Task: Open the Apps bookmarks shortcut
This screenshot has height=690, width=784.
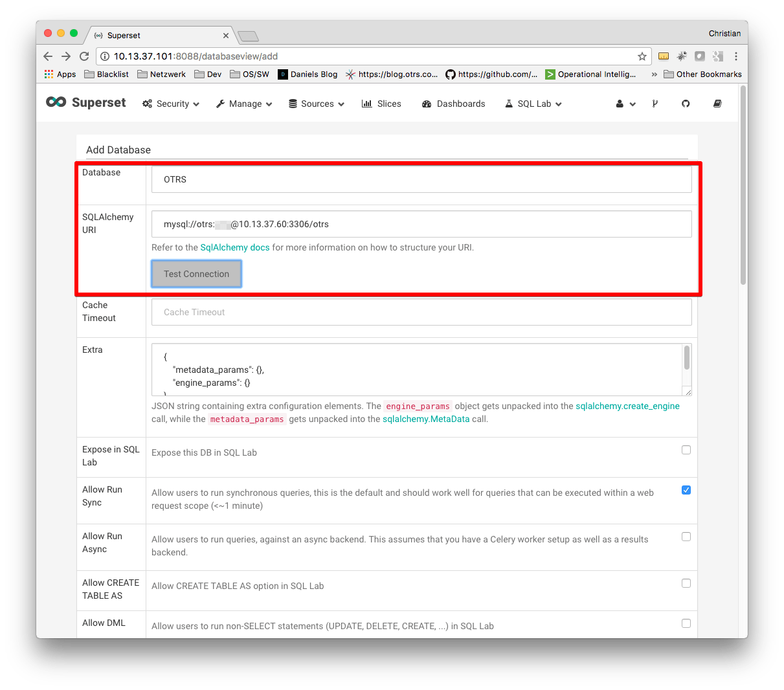Action: click(60, 74)
